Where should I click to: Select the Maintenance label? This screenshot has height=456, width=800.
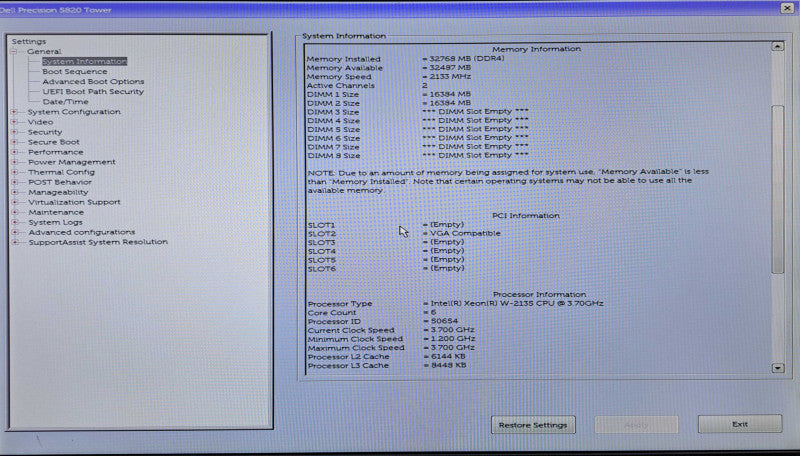56,212
